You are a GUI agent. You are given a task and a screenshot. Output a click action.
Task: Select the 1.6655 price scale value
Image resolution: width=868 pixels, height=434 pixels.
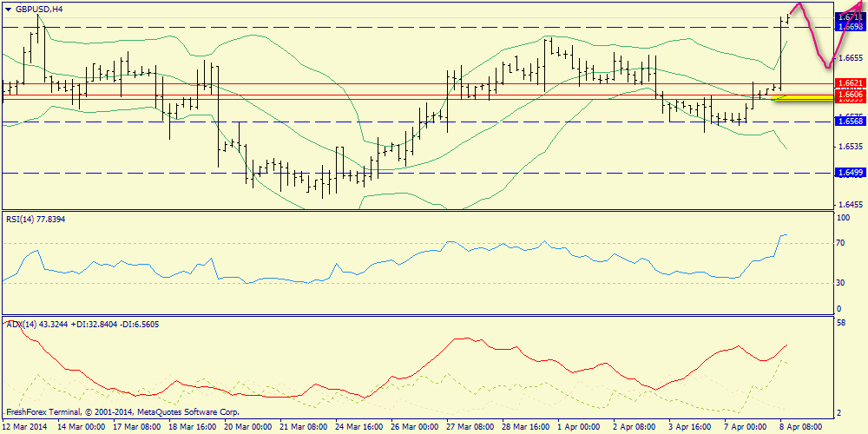(x=849, y=57)
